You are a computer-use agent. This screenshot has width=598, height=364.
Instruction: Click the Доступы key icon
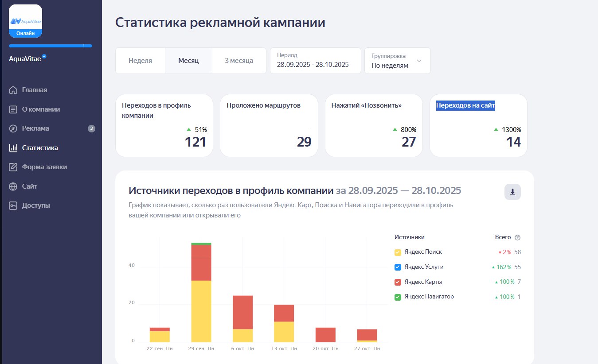(x=13, y=206)
